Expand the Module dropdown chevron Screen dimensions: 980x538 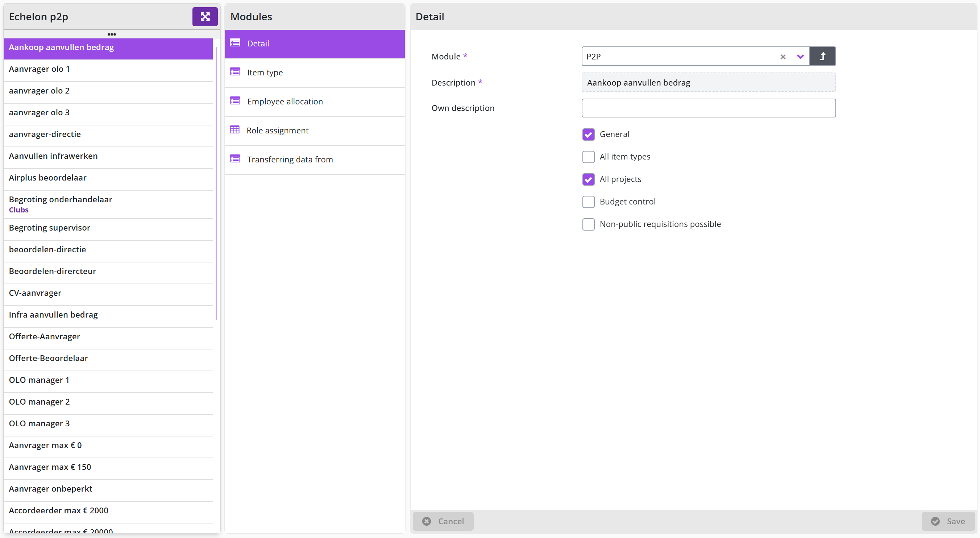click(800, 57)
